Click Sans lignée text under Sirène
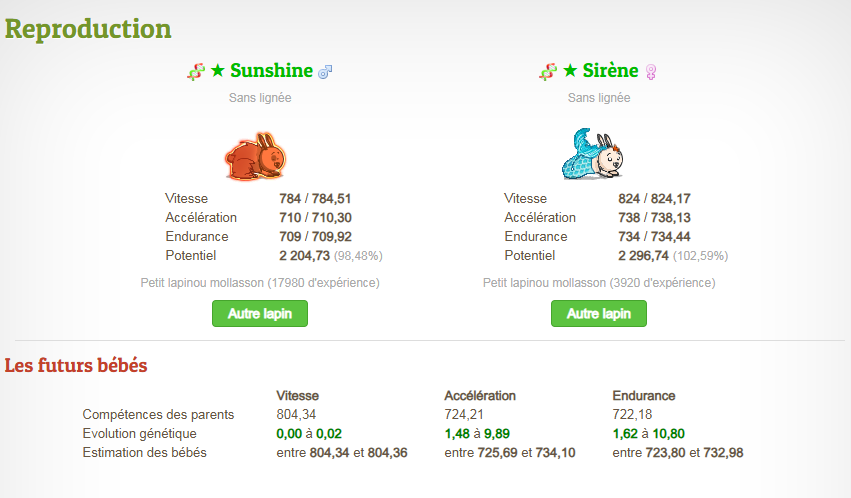This screenshot has height=498, width=851. click(x=599, y=98)
